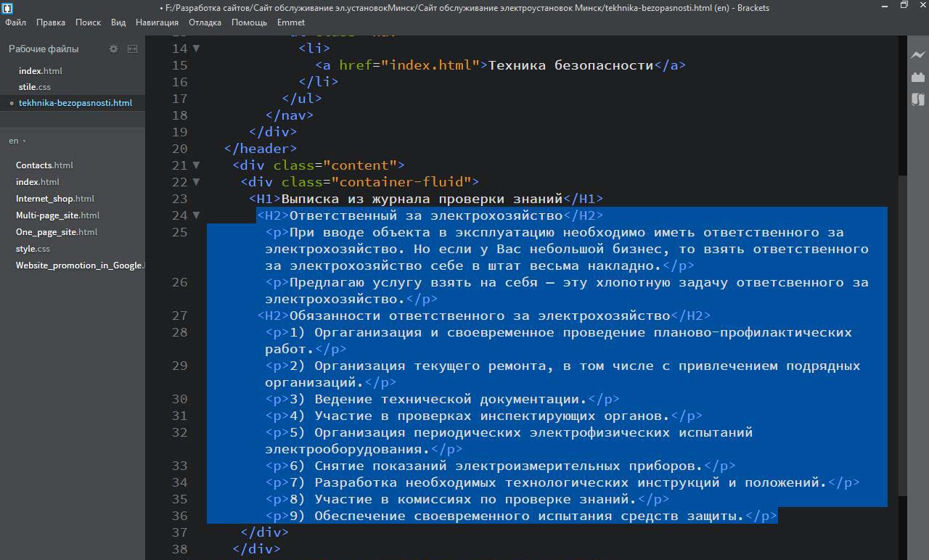
Task: Open Extension Manager via the brick icon
Action: 918,77
